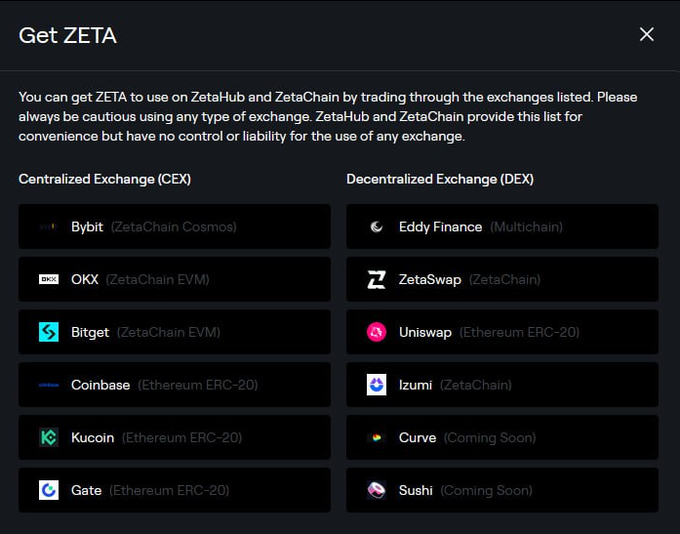Click Kucoin's (Ethereum ERC-20) label
This screenshot has width=680, height=534.
182,438
